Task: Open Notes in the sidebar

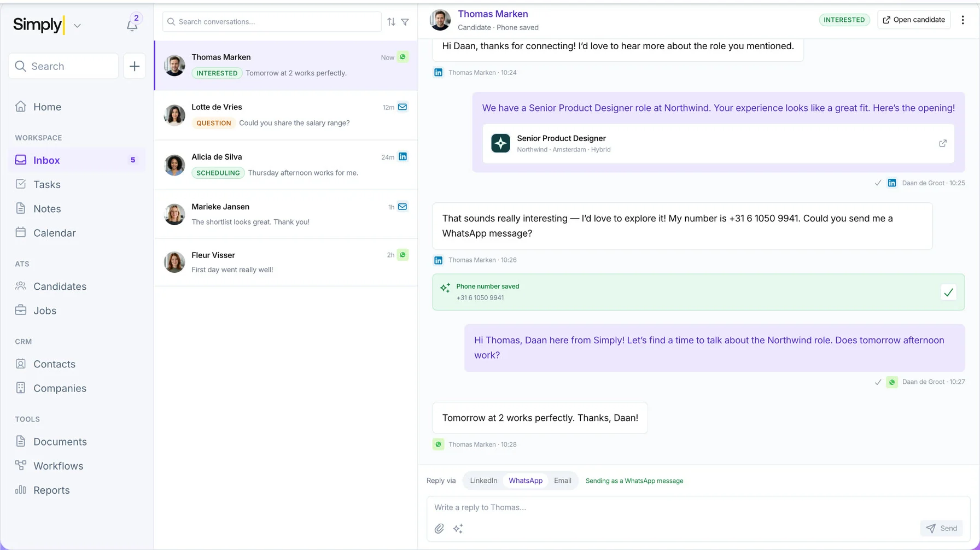Action: pyautogui.click(x=77, y=208)
